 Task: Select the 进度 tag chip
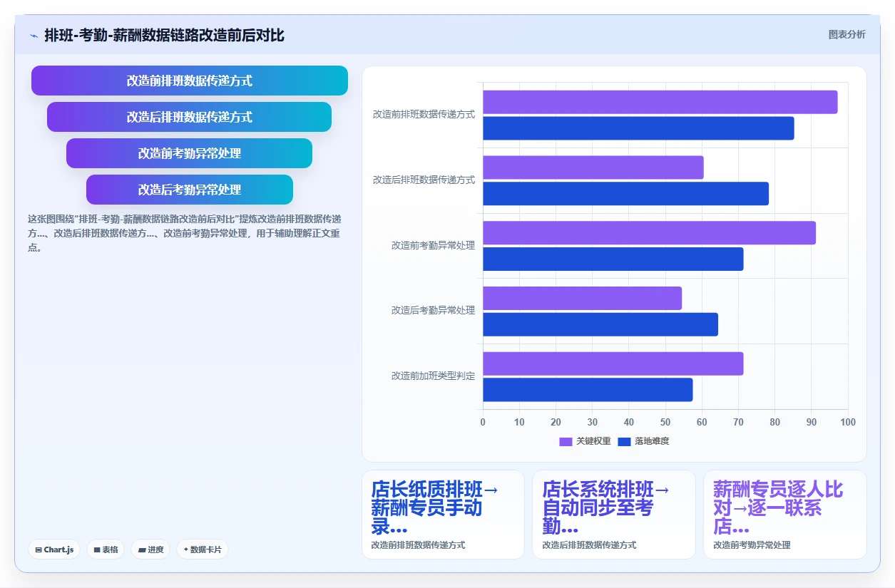150,550
